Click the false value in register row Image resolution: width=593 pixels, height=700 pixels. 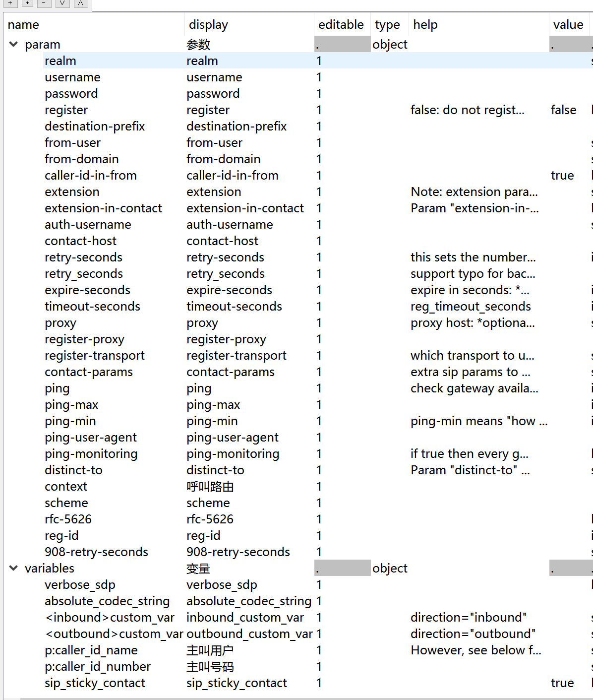(564, 110)
